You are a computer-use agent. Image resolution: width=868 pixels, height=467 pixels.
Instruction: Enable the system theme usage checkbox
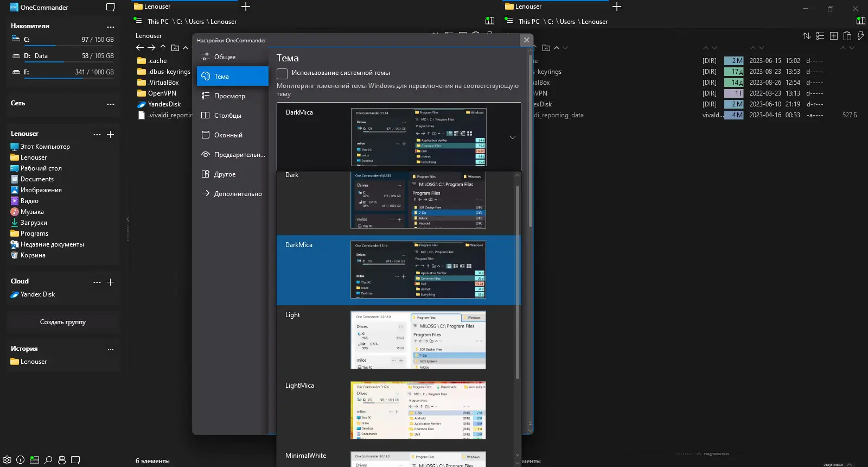(x=282, y=73)
